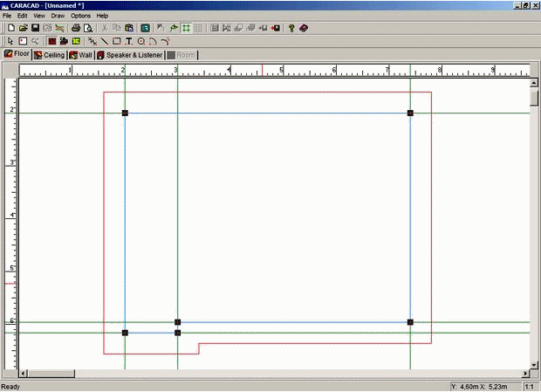Select the arrow pointer tool
Viewport: 541px width, 392px height.
pyautogui.click(x=10, y=41)
